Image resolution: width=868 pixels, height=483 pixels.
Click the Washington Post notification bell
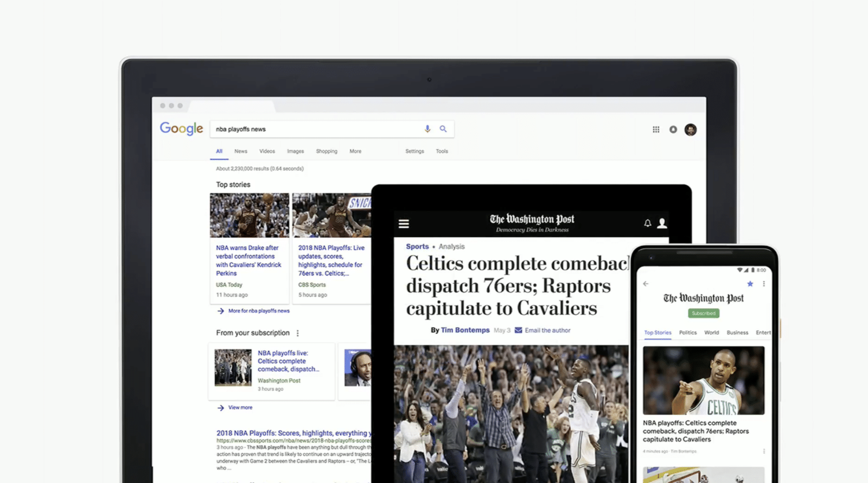(647, 224)
